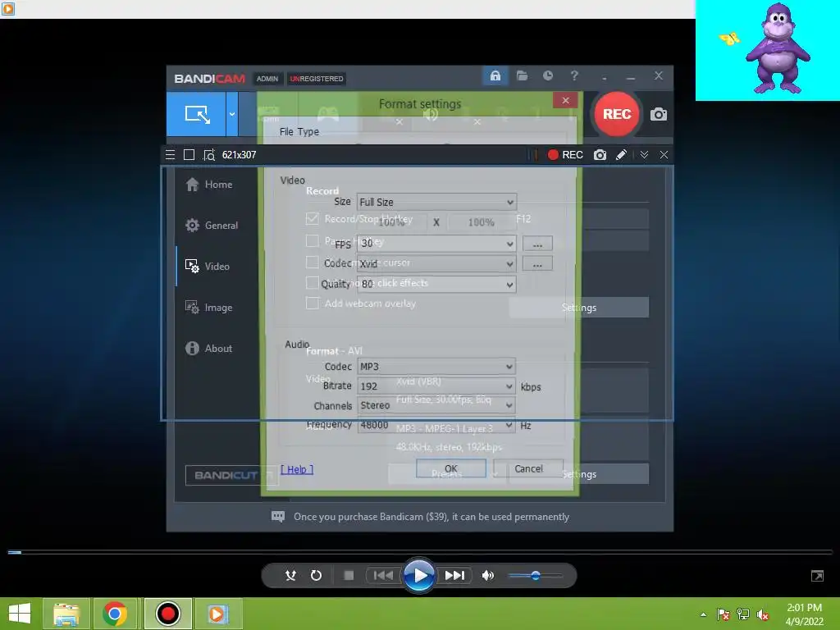Viewport: 840px width, 630px height.
Task: Click the capture resolution 621x307 label
Action: (x=239, y=155)
